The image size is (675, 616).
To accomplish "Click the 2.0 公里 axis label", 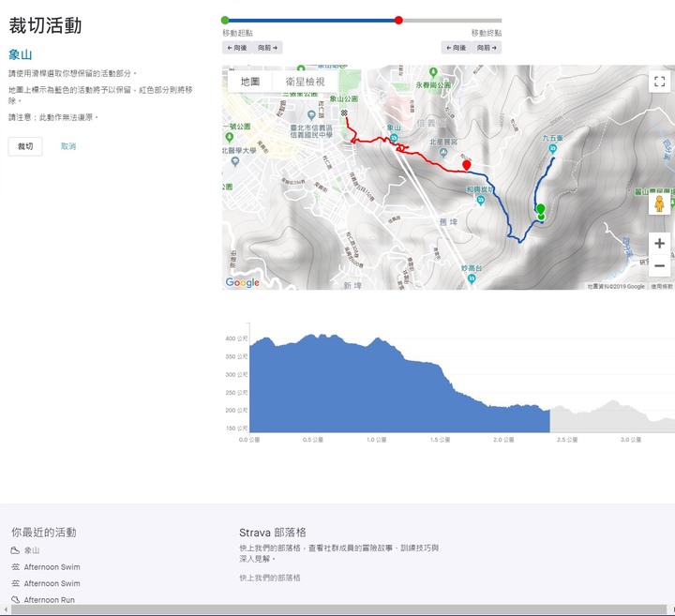I will coord(503,440).
